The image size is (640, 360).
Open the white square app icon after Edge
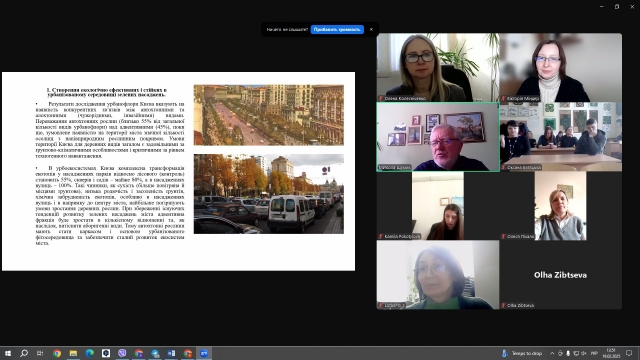pyautogui.click(x=106, y=353)
